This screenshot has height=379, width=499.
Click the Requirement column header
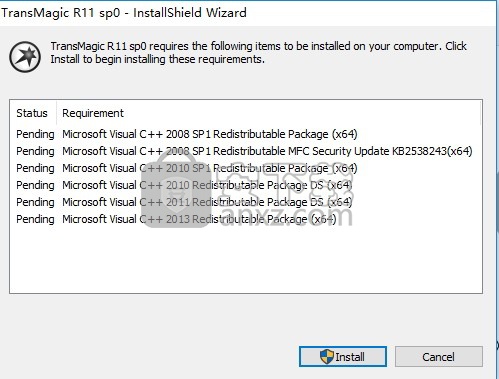[93, 113]
